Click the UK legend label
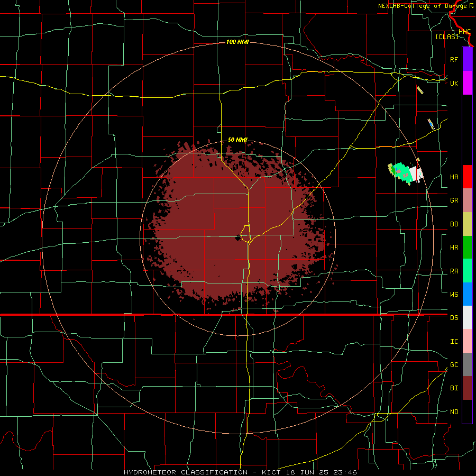 click(x=454, y=83)
